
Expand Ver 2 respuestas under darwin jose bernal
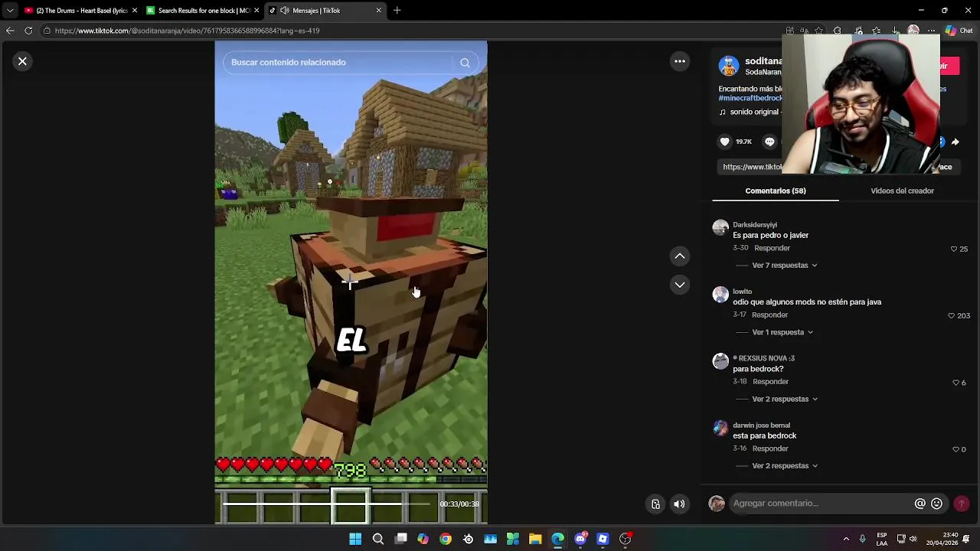(785, 466)
